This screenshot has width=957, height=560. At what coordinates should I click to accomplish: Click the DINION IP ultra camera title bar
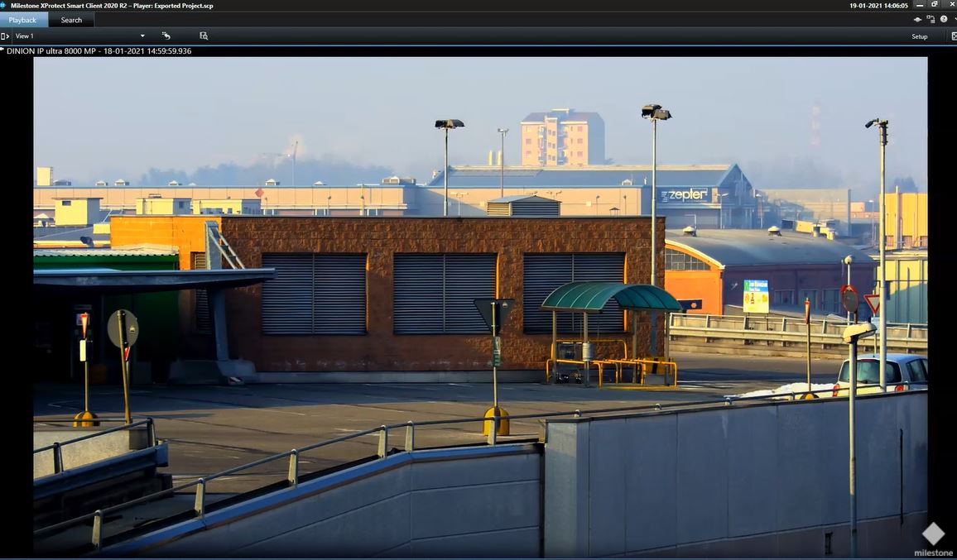99,51
